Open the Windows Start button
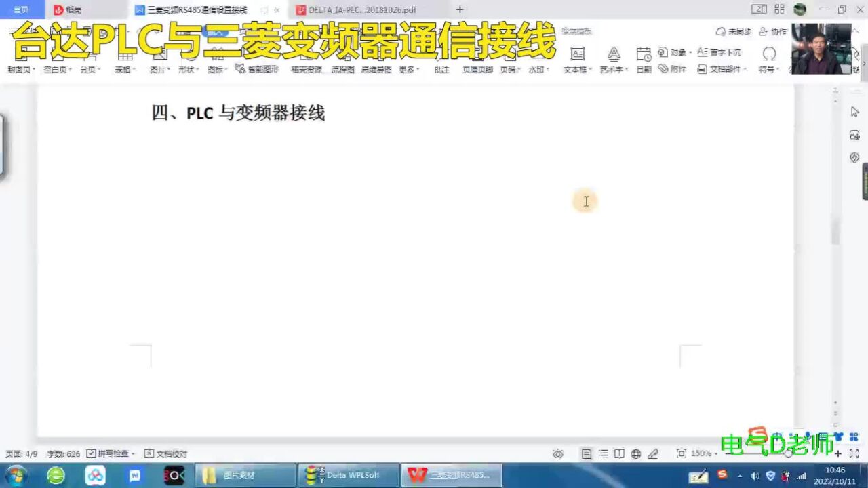Image resolution: width=868 pixels, height=488 pixels. [x=15, y=475]
